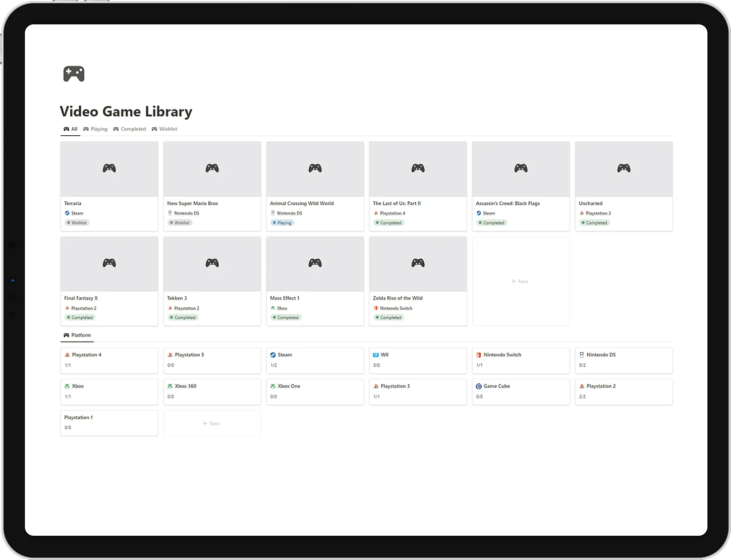Click the Wishlist tag on New Super Mario Bros
The image size is (731, 560).
(x=180, y=222)
